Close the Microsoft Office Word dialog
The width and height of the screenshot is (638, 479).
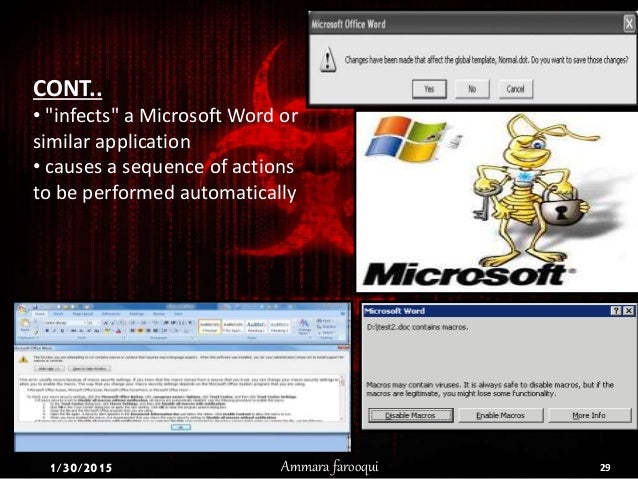pos(629,24)
